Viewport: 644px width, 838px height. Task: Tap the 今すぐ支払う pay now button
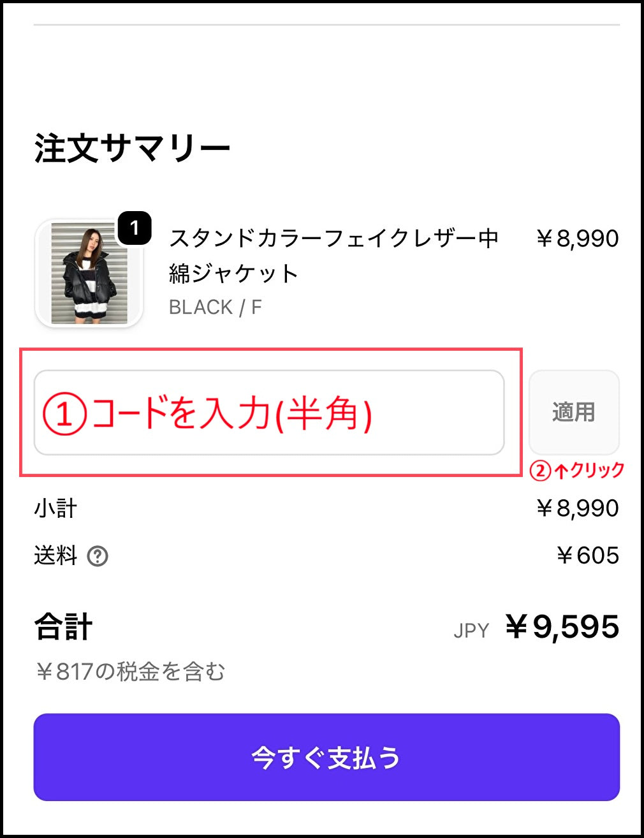pos(326,757)
